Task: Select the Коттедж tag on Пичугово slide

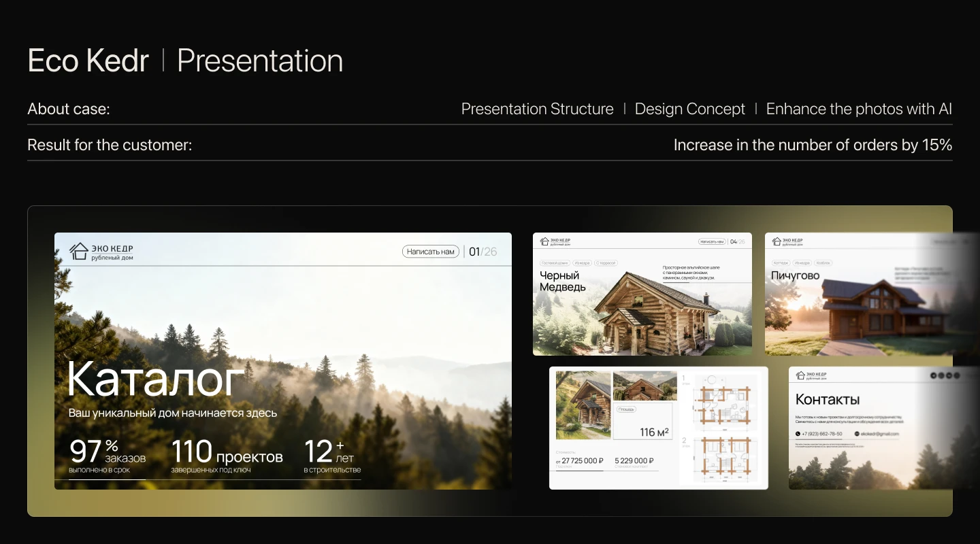Action: click(x=781, y=262)
